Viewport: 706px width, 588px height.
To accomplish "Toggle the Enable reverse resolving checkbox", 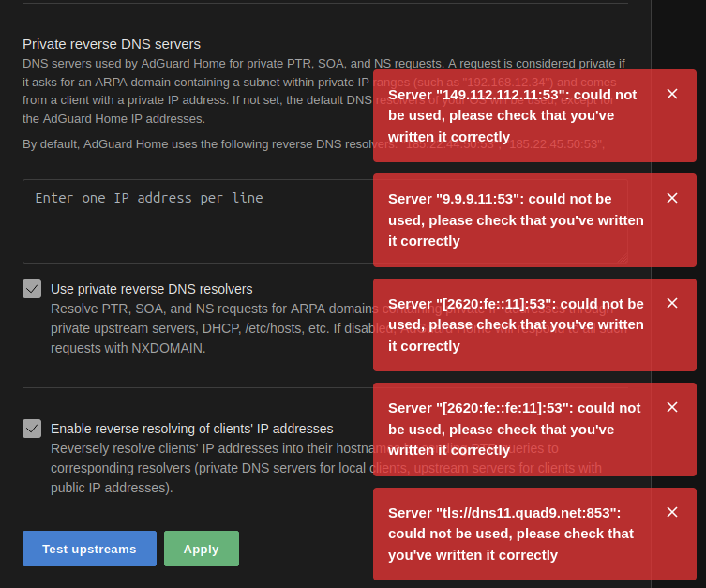I will coord(32,429).
